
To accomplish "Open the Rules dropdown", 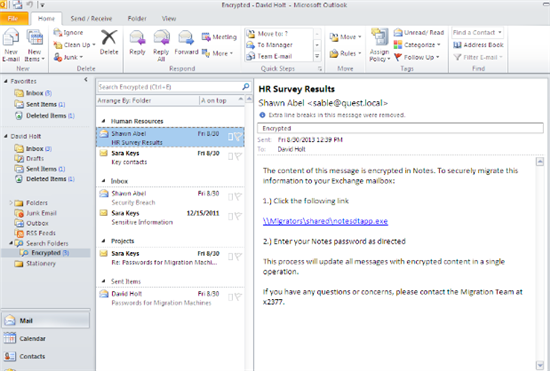I will (x=345, y=53).
